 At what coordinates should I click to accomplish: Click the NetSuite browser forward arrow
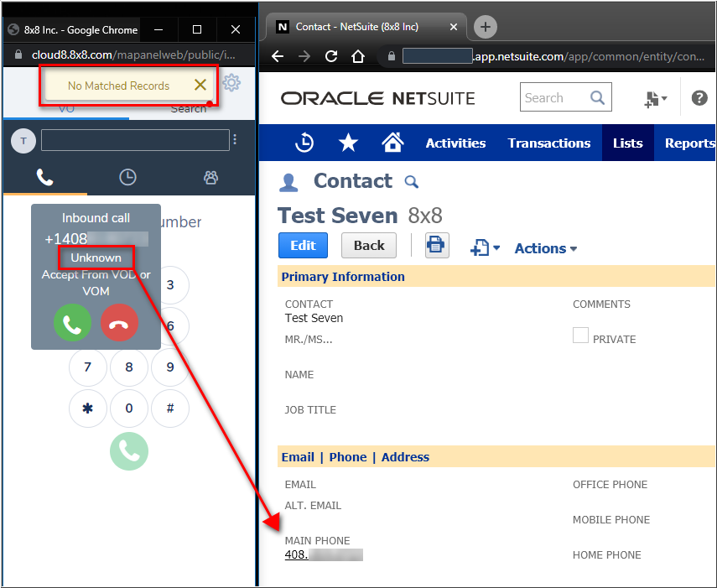coord(304,56)
